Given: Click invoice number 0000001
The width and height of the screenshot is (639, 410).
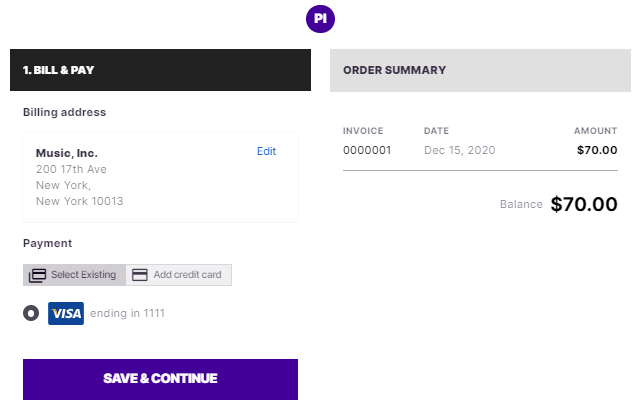Looking at the screenshot, I should pyautogui.click(x=367, y=151).
